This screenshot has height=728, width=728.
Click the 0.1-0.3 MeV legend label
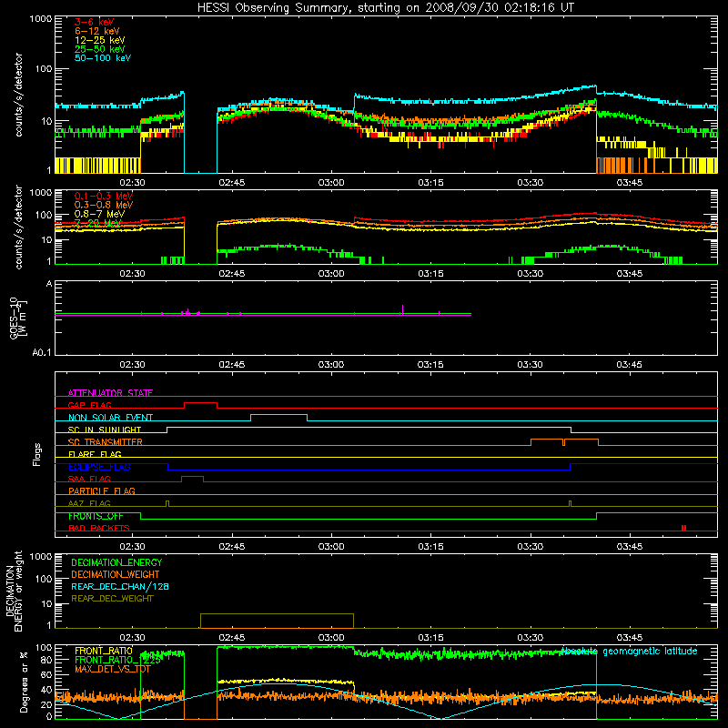(104, 196)
